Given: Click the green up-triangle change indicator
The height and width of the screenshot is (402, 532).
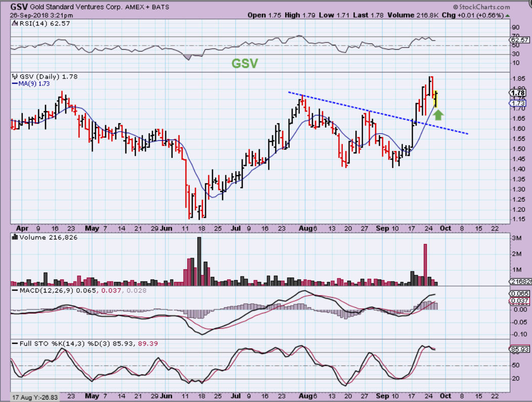Looking at the screenshot, I should (x=508, y=15).
